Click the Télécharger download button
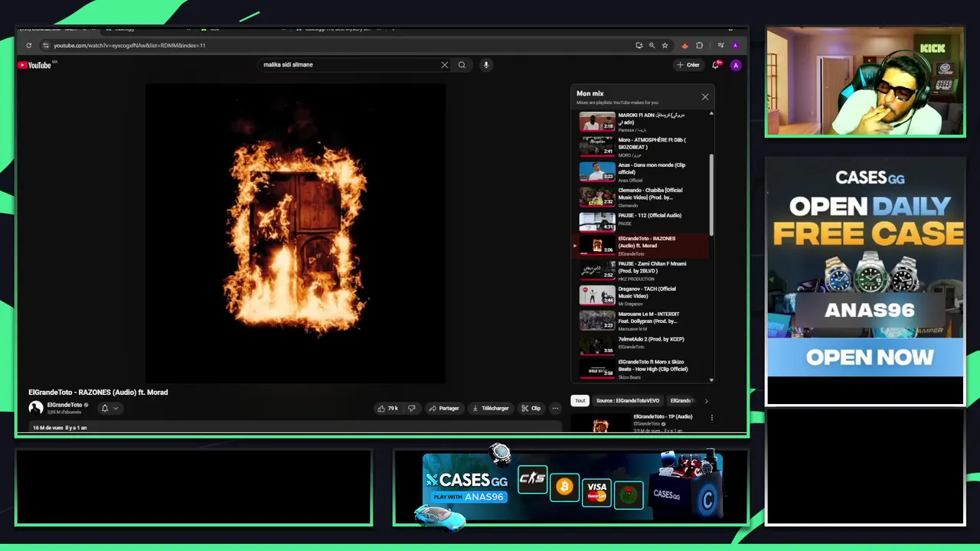 click(x=490, y=408)
